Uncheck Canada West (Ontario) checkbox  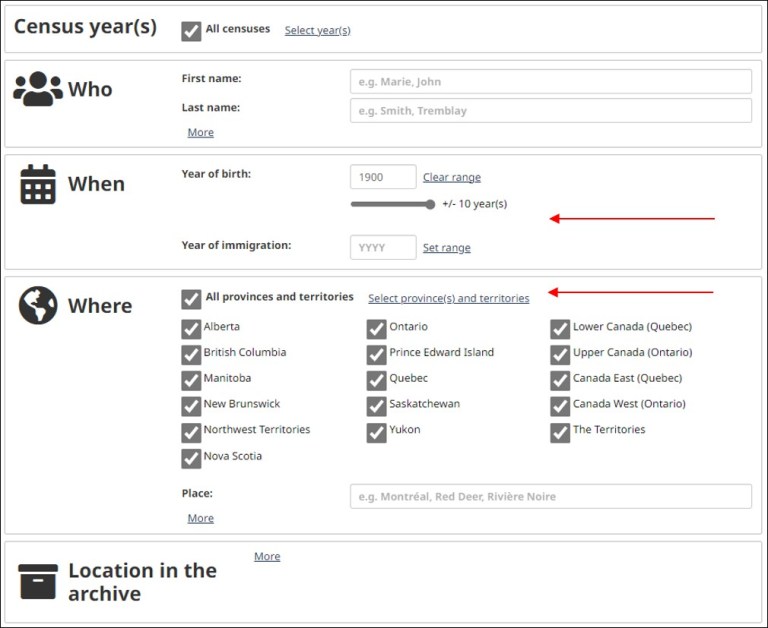coord(560,407)
